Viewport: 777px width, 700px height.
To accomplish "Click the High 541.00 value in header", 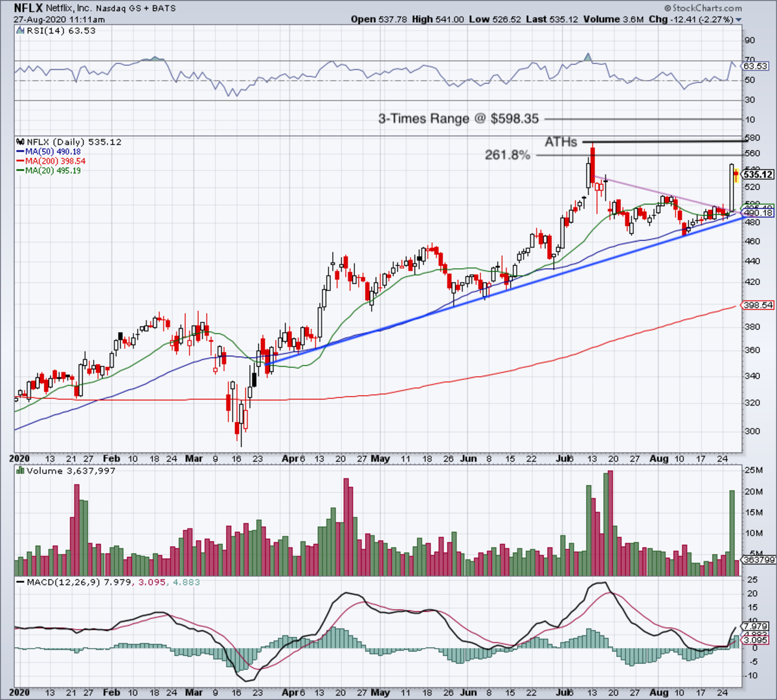I will click(x=438, y=19).
